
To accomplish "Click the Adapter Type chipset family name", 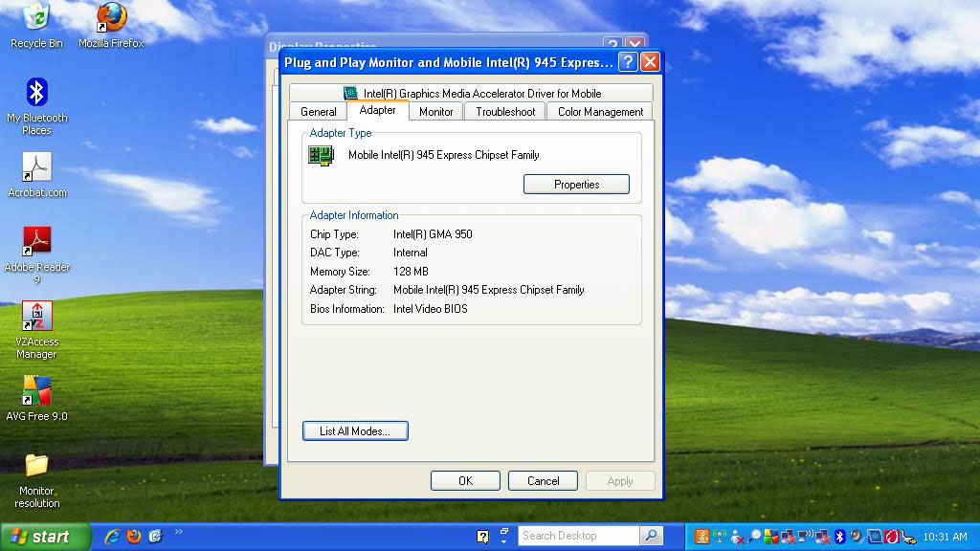I will [444, 155].
